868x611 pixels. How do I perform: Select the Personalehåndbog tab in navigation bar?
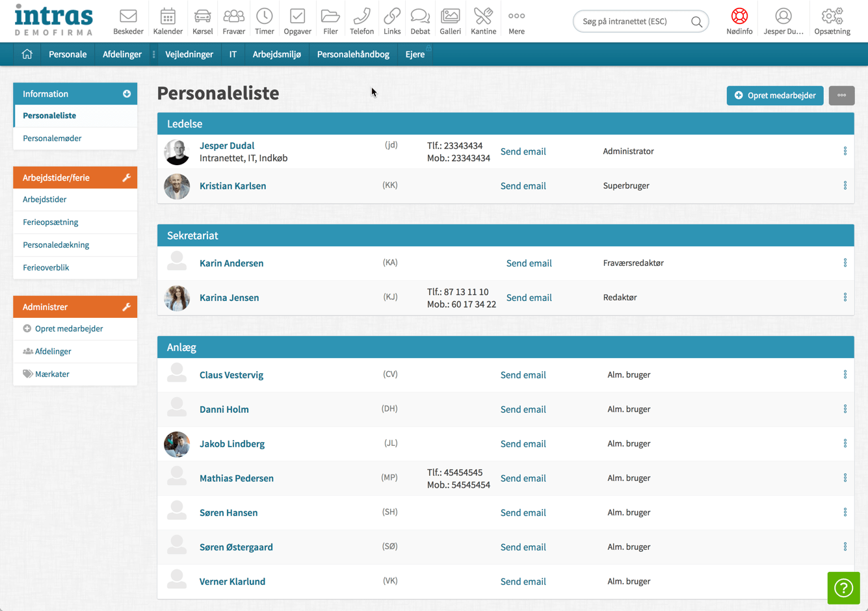pos(353,55)
